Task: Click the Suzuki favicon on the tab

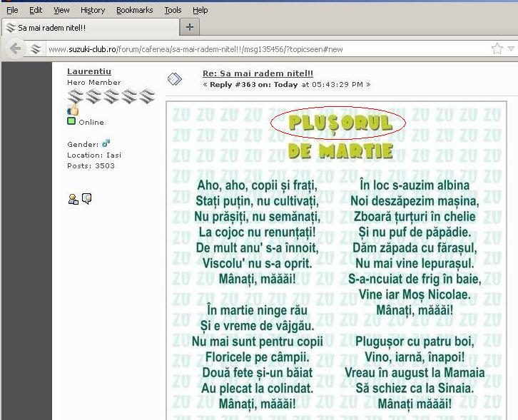Action: click(11, 27)
